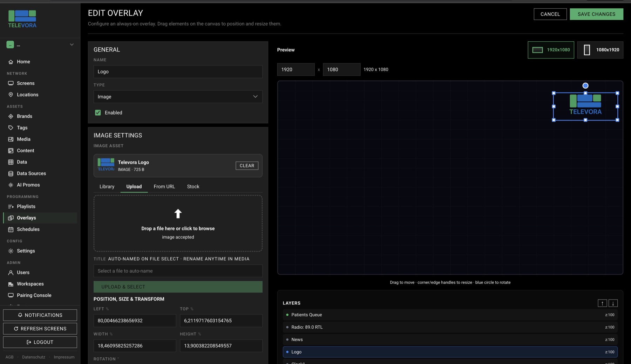Clear the selected image asset
Image resolution: width=631 pixels, height=364 pixels.
(x=247, y=166)
